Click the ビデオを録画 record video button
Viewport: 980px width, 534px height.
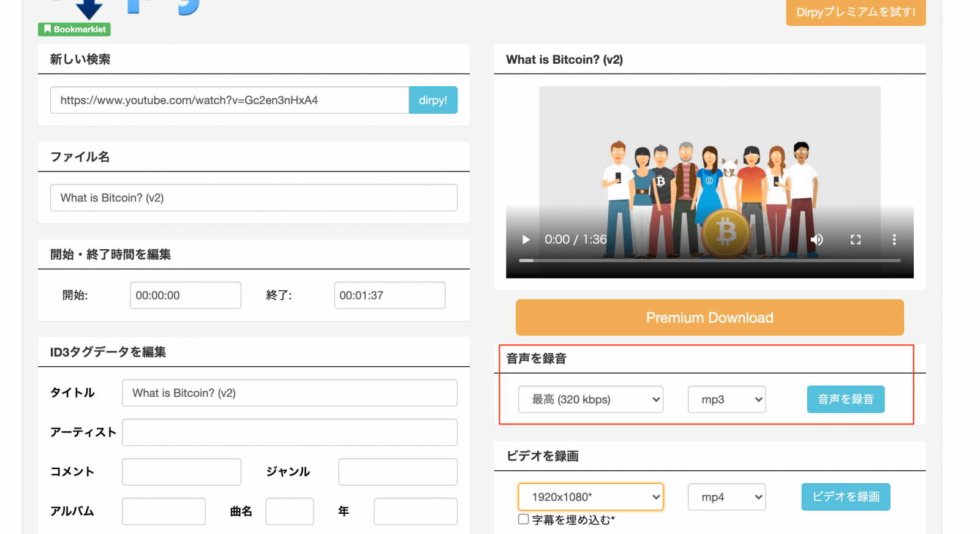[x=846, y=497]
